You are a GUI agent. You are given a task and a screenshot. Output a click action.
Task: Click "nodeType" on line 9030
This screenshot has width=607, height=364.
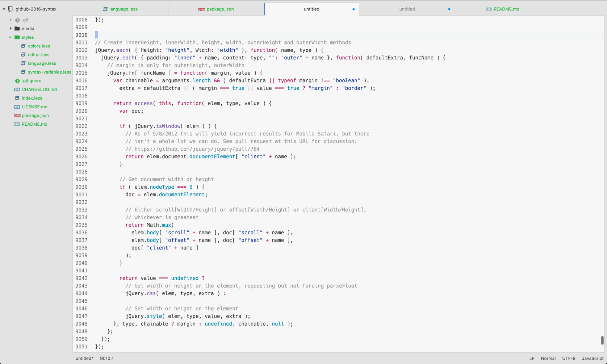[x=162, y=187]
